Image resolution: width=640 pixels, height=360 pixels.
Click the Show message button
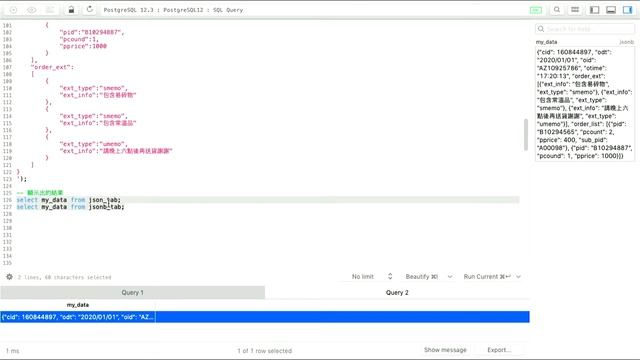click(445, 350)
